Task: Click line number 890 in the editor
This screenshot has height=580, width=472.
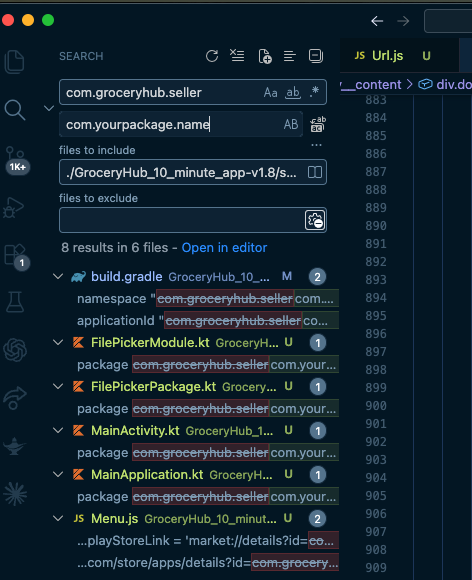Action: tap(376, 225)
